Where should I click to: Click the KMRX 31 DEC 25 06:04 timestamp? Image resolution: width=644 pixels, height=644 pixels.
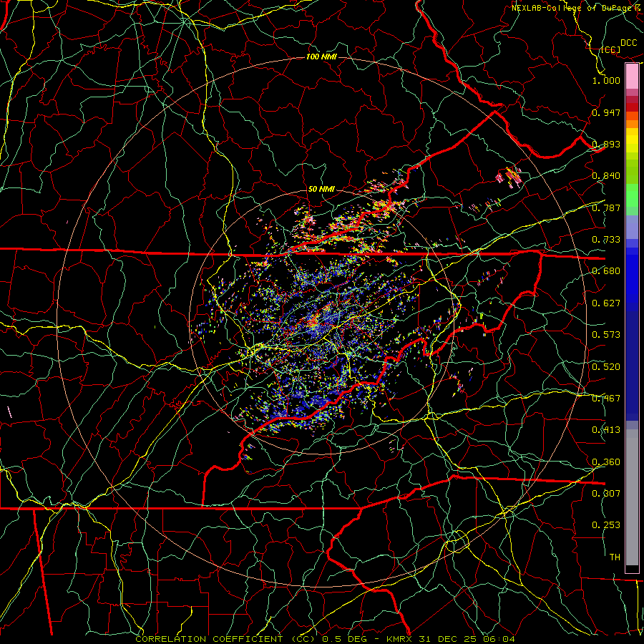[451, 639]
